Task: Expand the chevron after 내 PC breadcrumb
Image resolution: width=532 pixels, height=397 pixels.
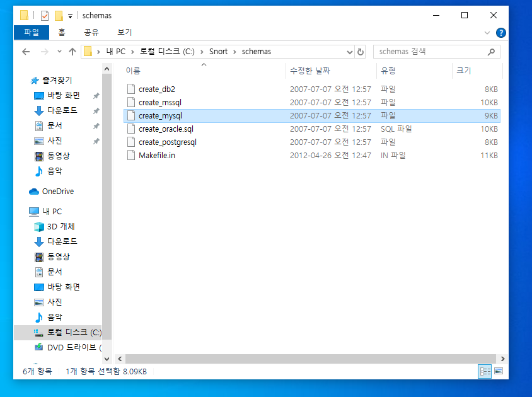Action: (x=132, y=52)
